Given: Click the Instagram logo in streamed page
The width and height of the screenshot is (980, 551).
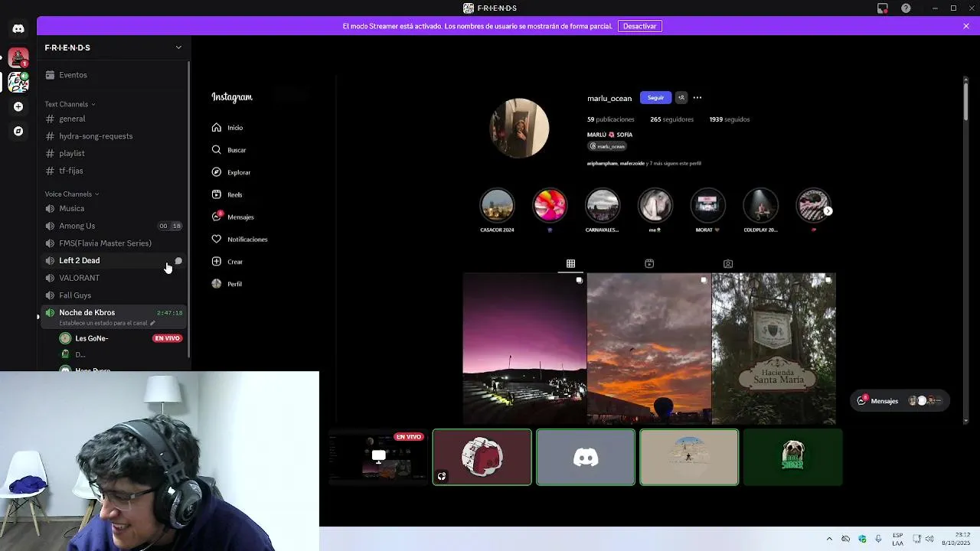Looking at the screenshot, I should click(232, 97).
